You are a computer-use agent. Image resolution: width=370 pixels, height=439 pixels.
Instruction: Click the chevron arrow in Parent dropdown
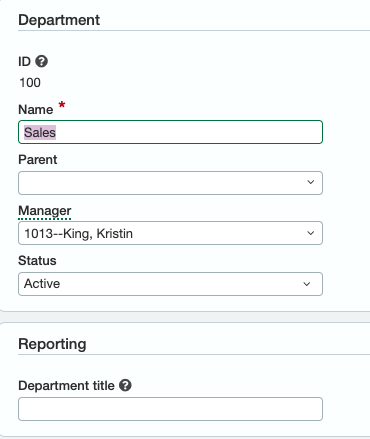click(x=310, y=182)
